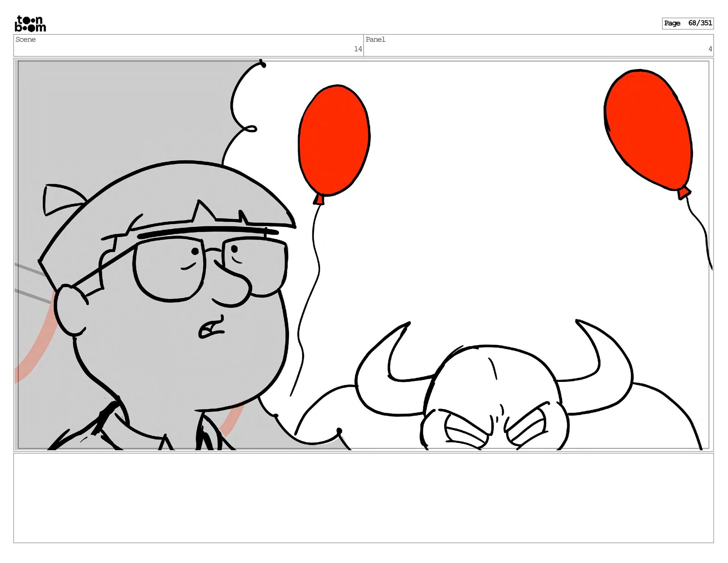Click the Page 68/351 indicator box
The image size is (728, 563).
point(687,23)
